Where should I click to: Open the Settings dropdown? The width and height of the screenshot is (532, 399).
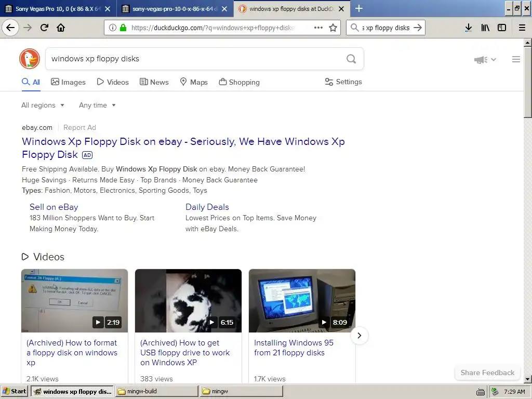[x=343, y=82]
